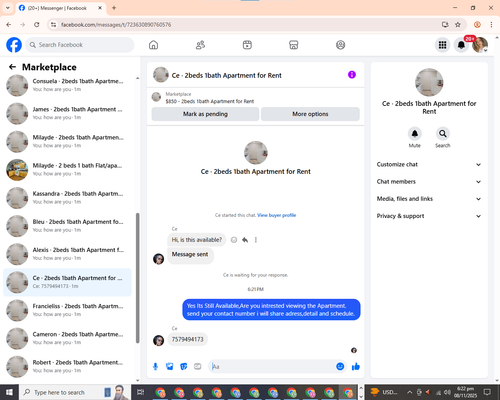Mute the conversation using the bell icon

(415, 134)
